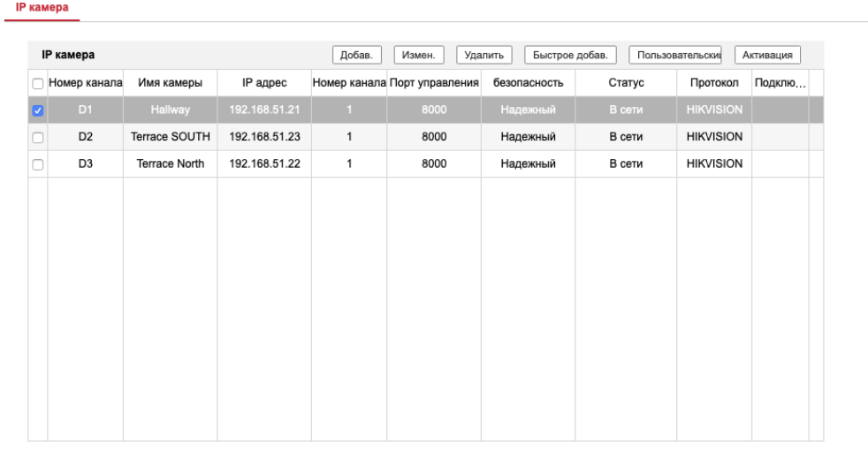Click the Terrace North camera name
868x463 pixels.
tap(170, 163)
